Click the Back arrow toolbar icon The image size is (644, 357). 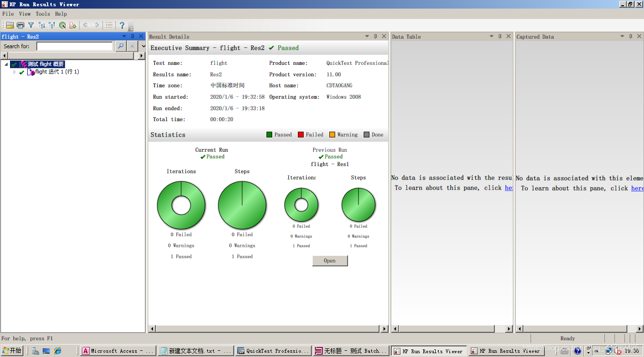(86, 25)
